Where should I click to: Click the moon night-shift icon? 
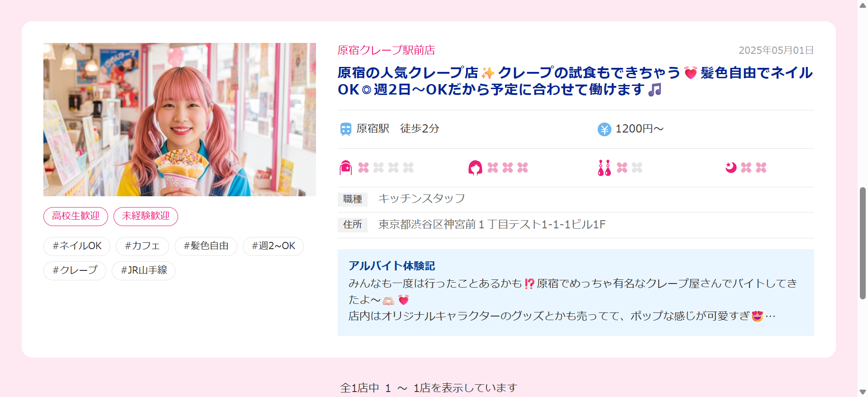731,168
